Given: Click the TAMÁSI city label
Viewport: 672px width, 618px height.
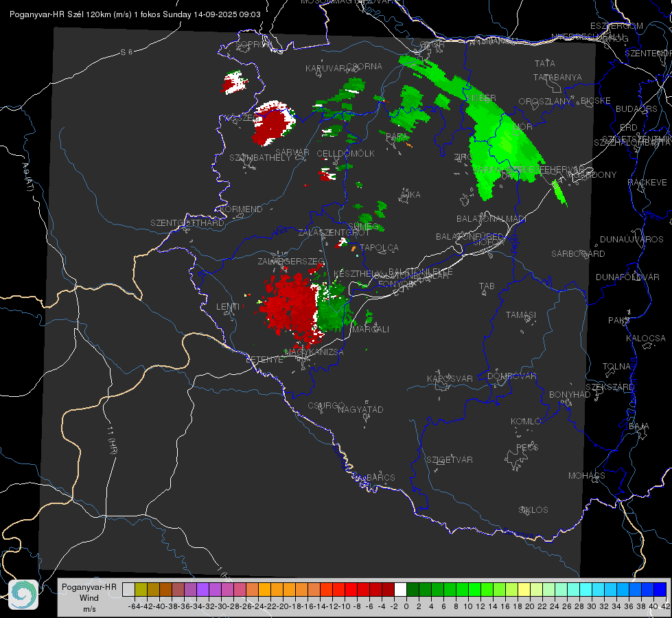Looking at the screenshot, I should click(x=521, y=315).
